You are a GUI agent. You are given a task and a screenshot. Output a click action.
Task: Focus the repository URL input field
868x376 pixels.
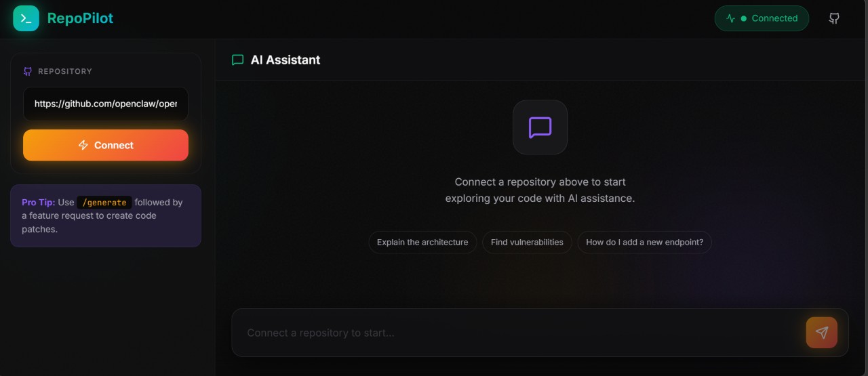point(106,104)
